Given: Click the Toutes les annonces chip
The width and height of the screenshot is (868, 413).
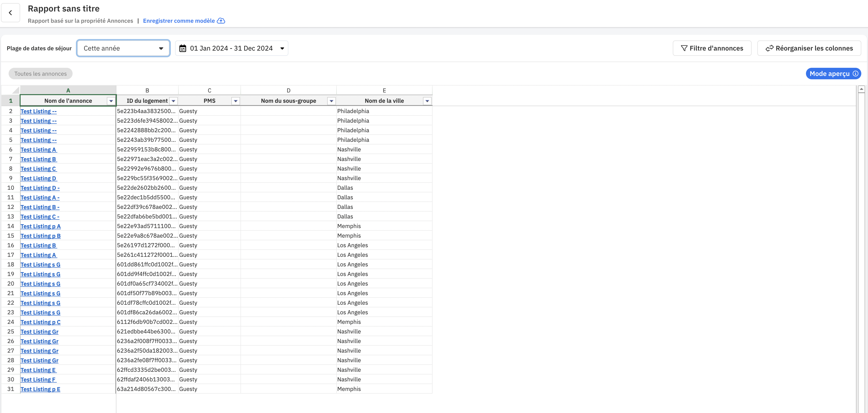Looking at the screenshot, I should [x=40, y=74].
